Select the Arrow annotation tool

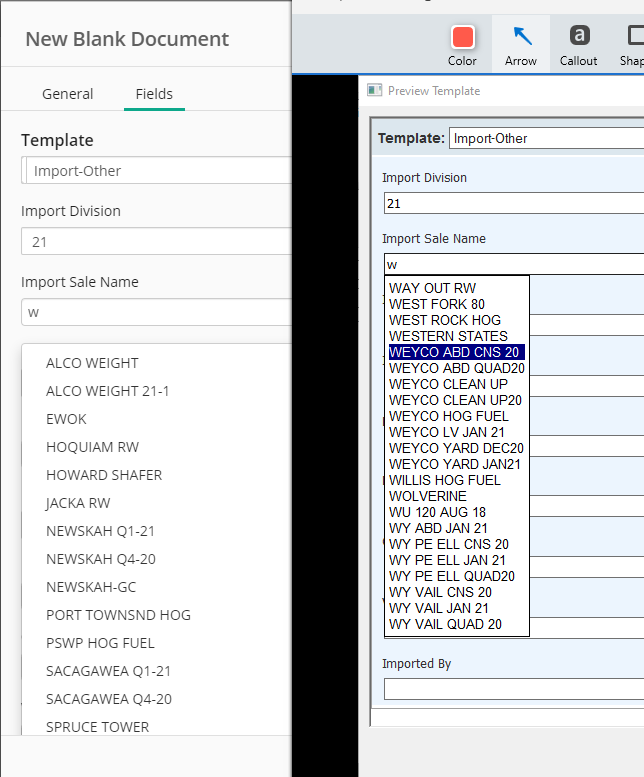[x=521, y=46]
